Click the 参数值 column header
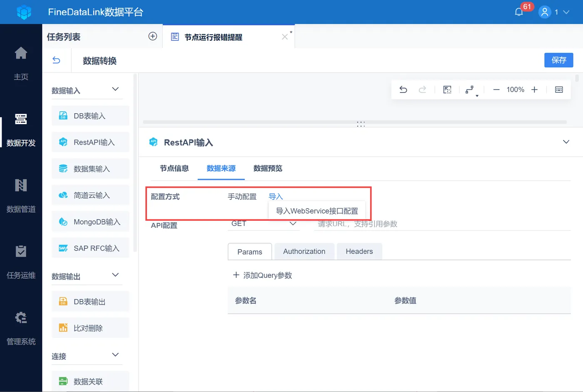 point(405,300)
